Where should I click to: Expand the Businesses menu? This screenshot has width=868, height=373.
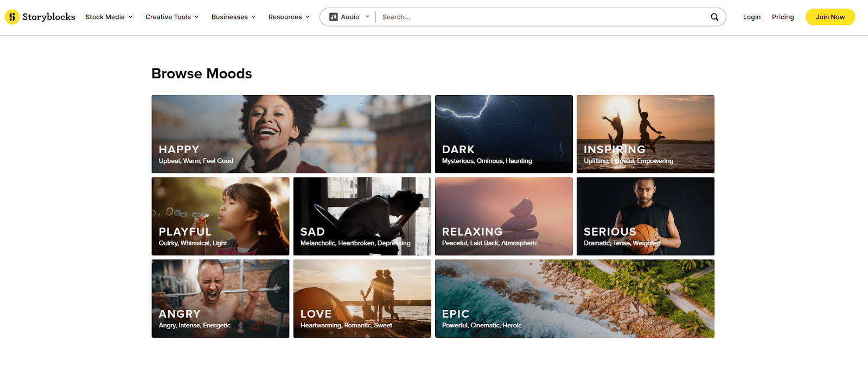coord(233,17)
